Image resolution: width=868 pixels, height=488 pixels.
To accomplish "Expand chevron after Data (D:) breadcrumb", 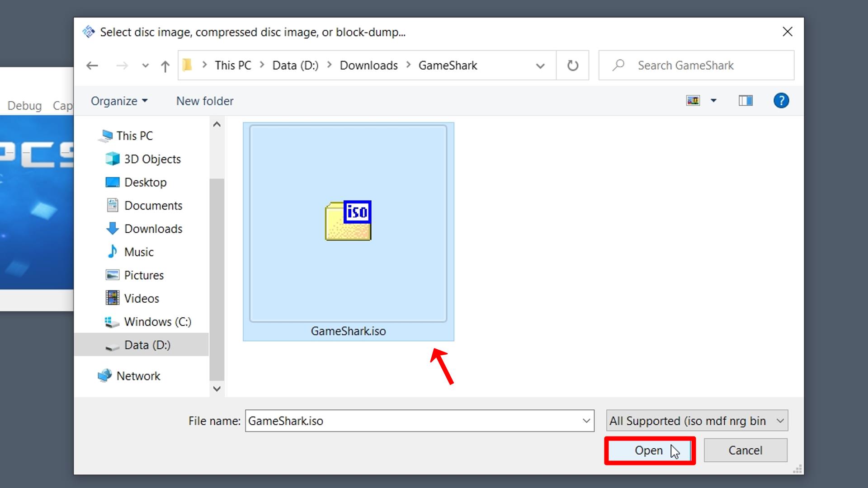I will pos(330,66).
